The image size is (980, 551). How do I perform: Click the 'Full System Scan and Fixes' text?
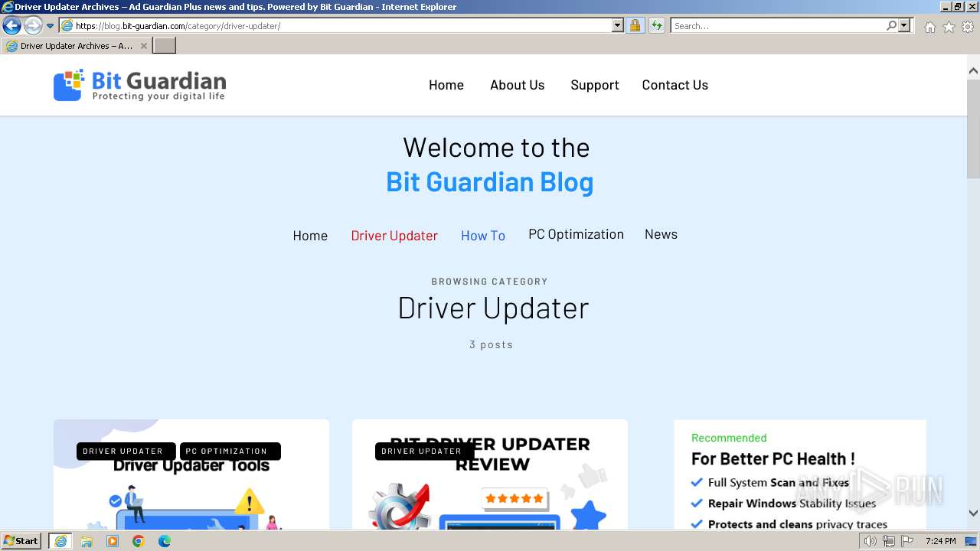coord(779,483)
